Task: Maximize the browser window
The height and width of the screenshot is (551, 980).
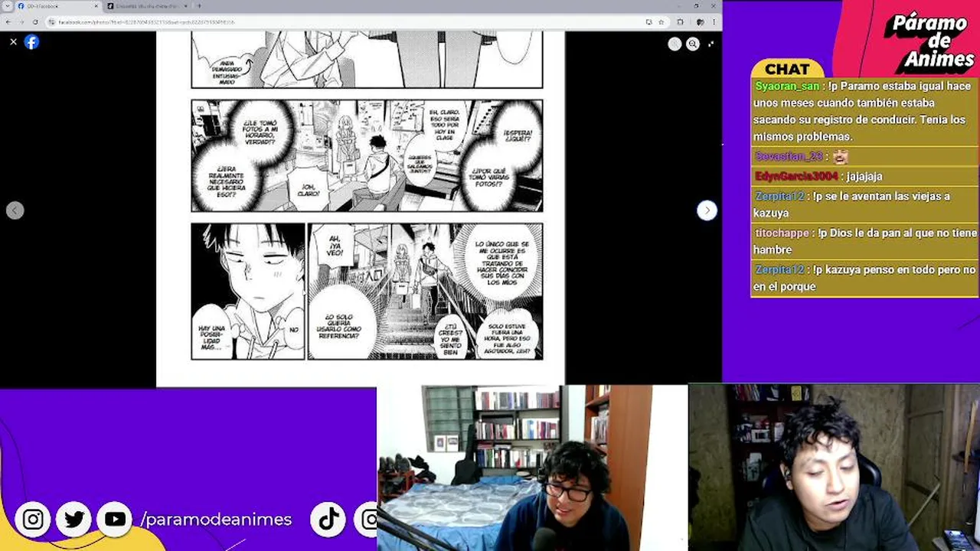Action: (698, 5)
